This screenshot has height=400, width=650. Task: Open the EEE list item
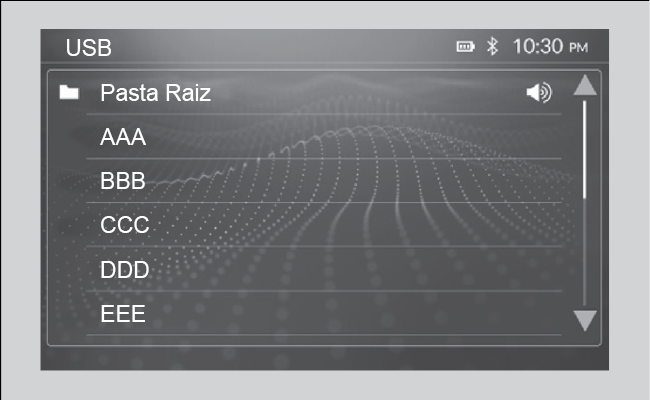click(x=123, y=313)
